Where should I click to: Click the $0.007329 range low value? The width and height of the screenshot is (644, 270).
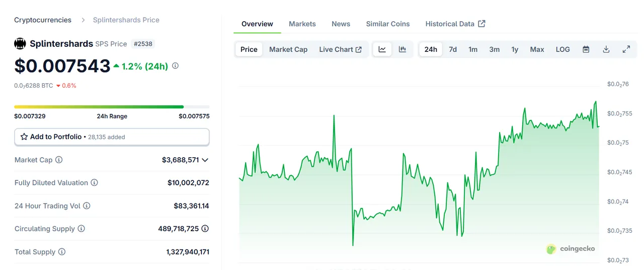30,116
